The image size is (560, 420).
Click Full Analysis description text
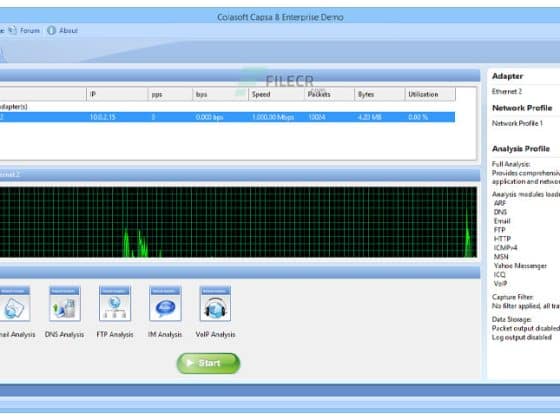coord(526,173)
